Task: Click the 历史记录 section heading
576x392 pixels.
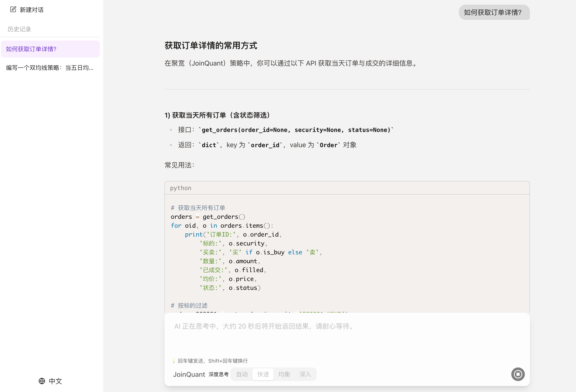Action: [19, 29]
